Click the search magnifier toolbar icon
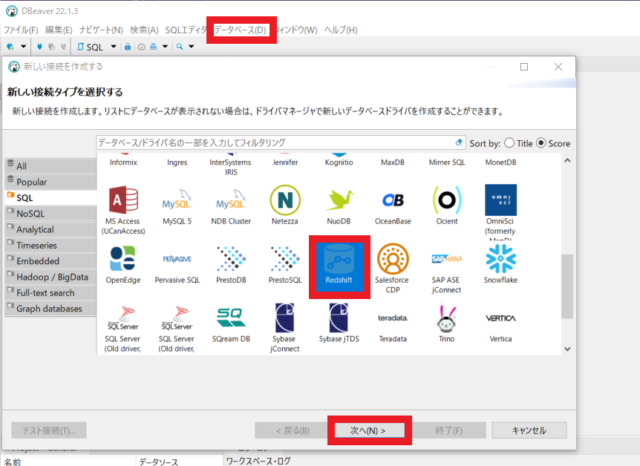Screen dimensions: 640x466 pyautogui.click(x=180, y=47)
